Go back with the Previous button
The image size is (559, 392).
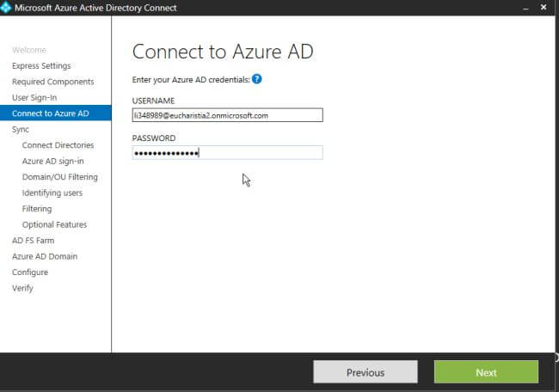[x=365, y=372]
